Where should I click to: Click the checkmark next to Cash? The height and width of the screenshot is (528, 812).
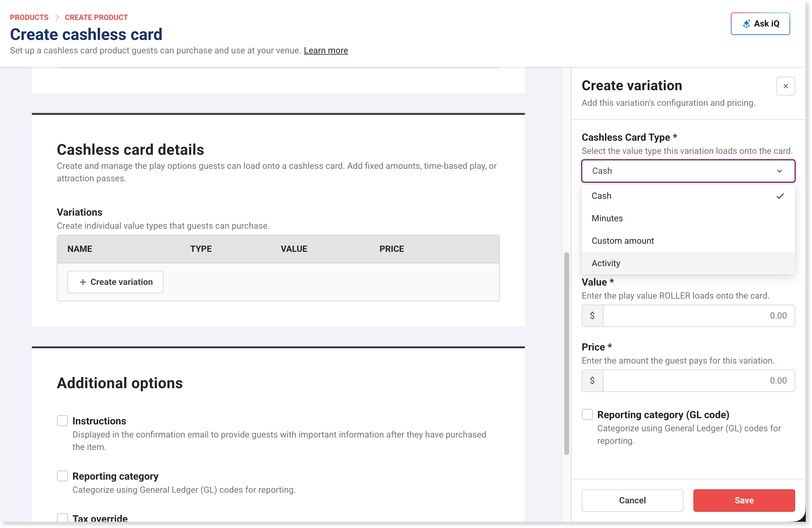pos(780,196)
